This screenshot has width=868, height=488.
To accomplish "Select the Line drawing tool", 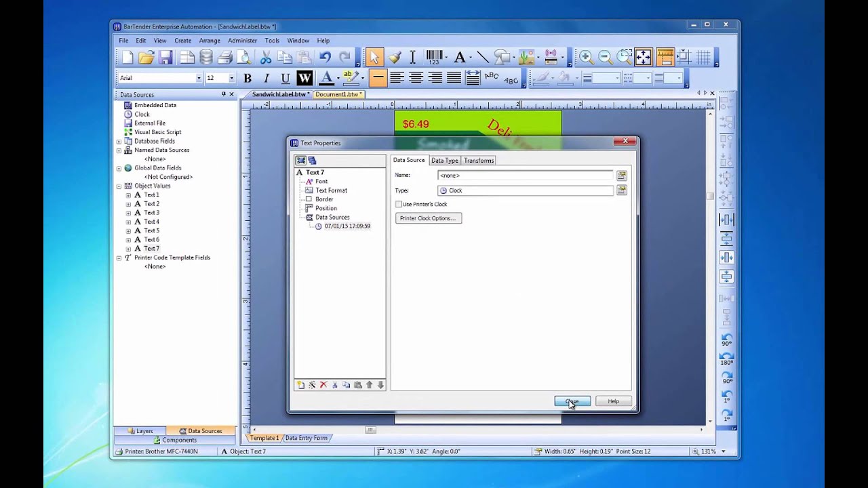I will coord(482,58).
